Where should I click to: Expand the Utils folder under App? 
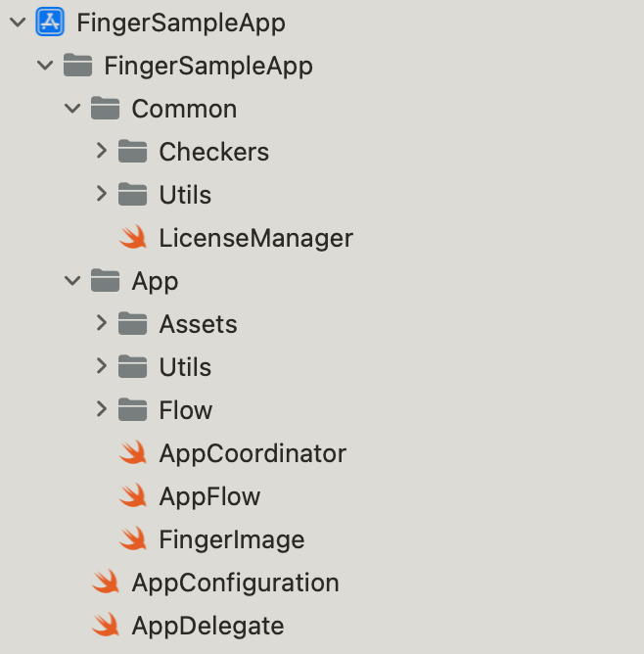[101, 366]
